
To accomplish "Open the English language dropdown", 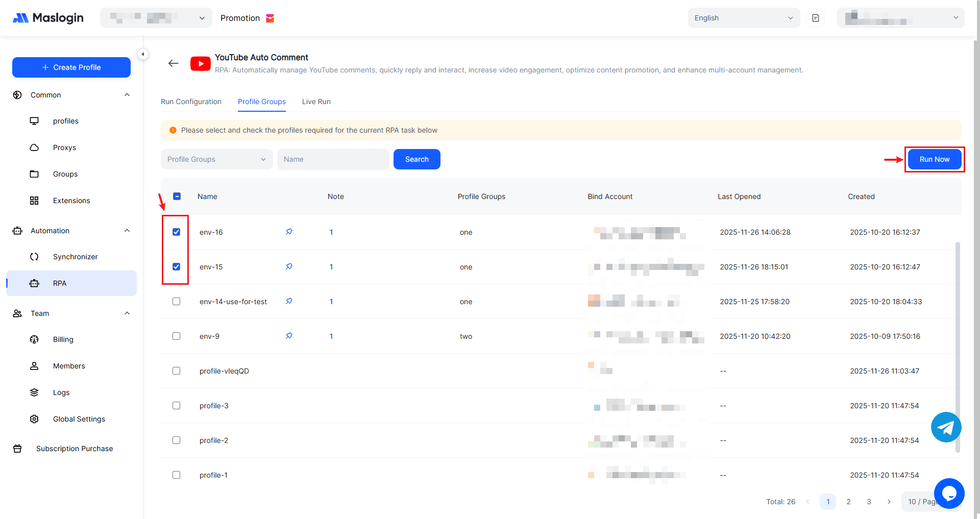I will (743, 18).
